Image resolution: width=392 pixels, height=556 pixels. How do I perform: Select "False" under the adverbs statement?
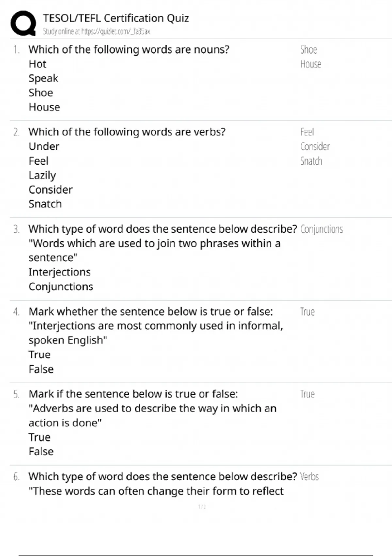(41, 452)
